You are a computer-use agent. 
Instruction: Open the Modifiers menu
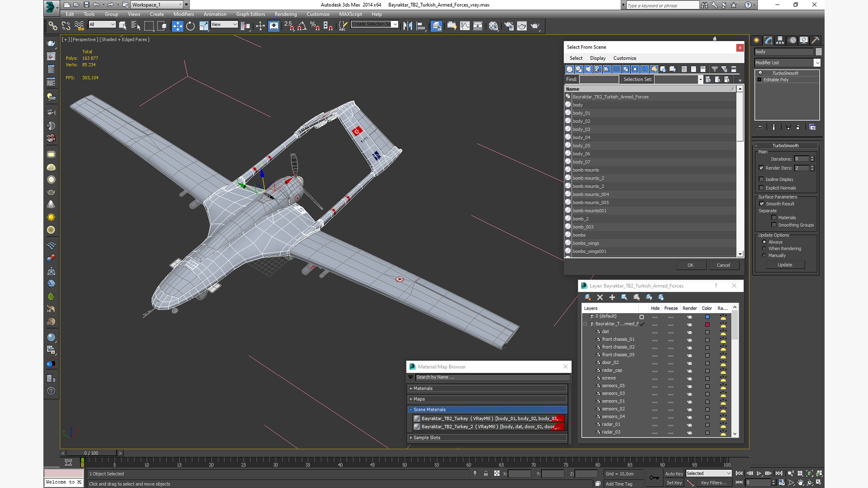point(184,14)
